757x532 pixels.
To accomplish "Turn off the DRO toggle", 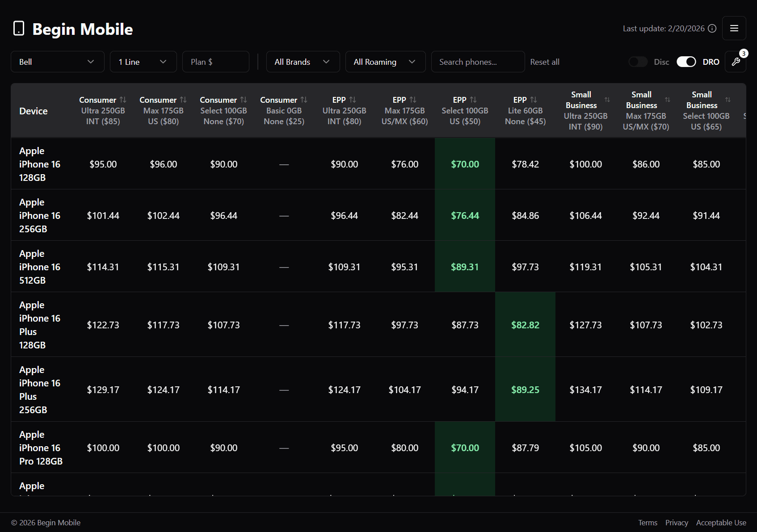I will coord(686,62).
